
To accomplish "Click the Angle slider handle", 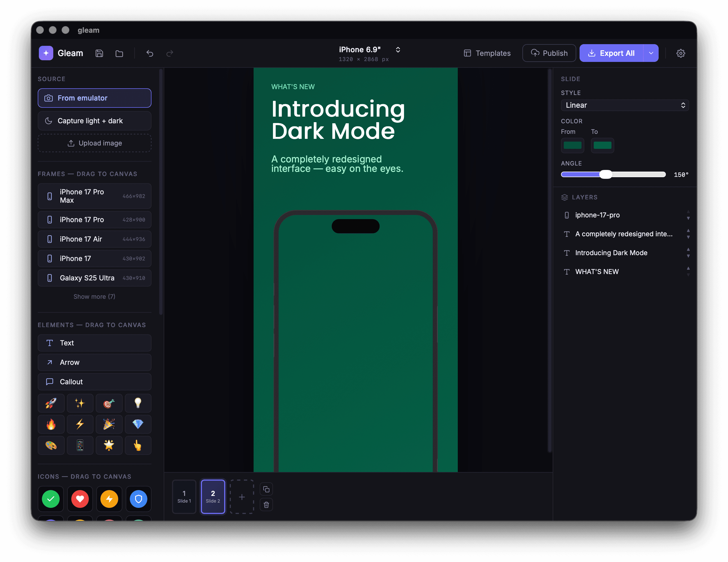I will pyautogui.click(x=606, y=174).
